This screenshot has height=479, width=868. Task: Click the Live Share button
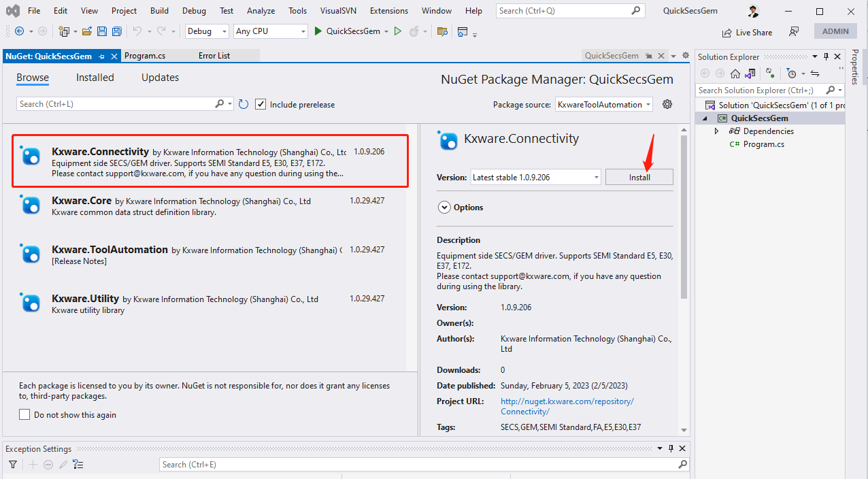coord(747,32)
